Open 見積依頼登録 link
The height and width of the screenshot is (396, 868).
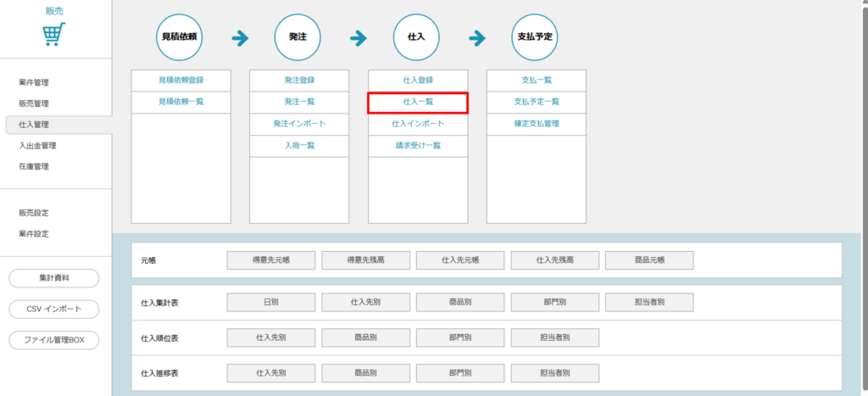pos(181,80)
